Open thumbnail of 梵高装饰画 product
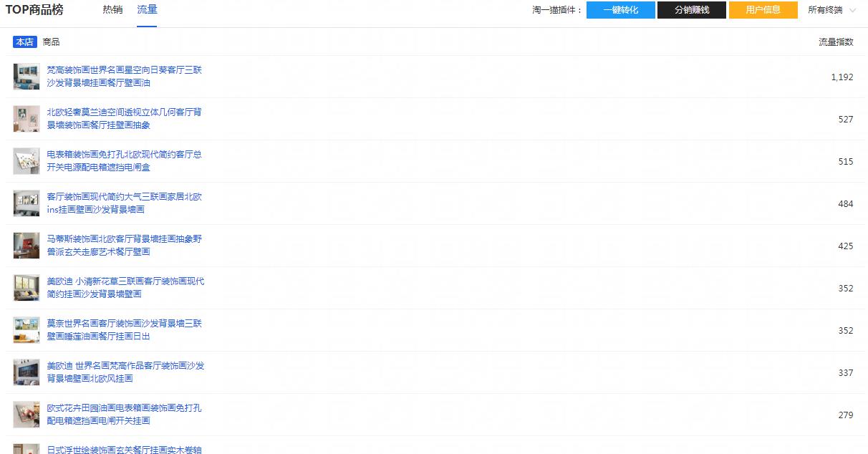The width and height of the screenshot is (868, 454). (26, 77)
